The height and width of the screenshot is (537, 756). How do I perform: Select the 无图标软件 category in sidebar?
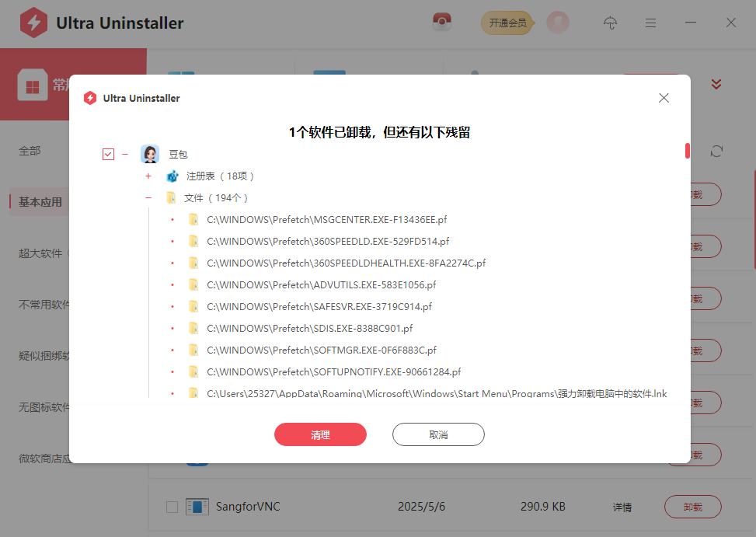coord(44,407)
